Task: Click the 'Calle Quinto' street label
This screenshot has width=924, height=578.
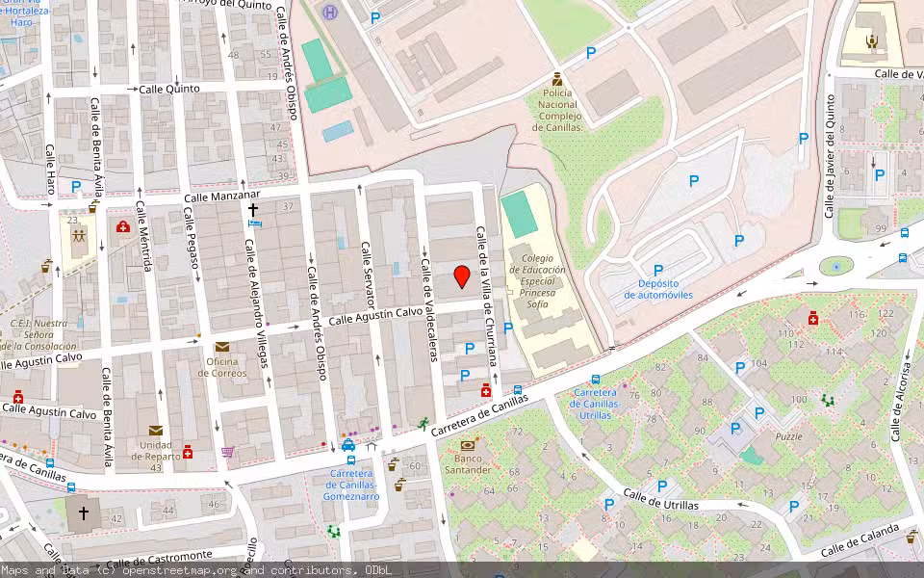Action: pyautogui.click(x=169, y=89)
